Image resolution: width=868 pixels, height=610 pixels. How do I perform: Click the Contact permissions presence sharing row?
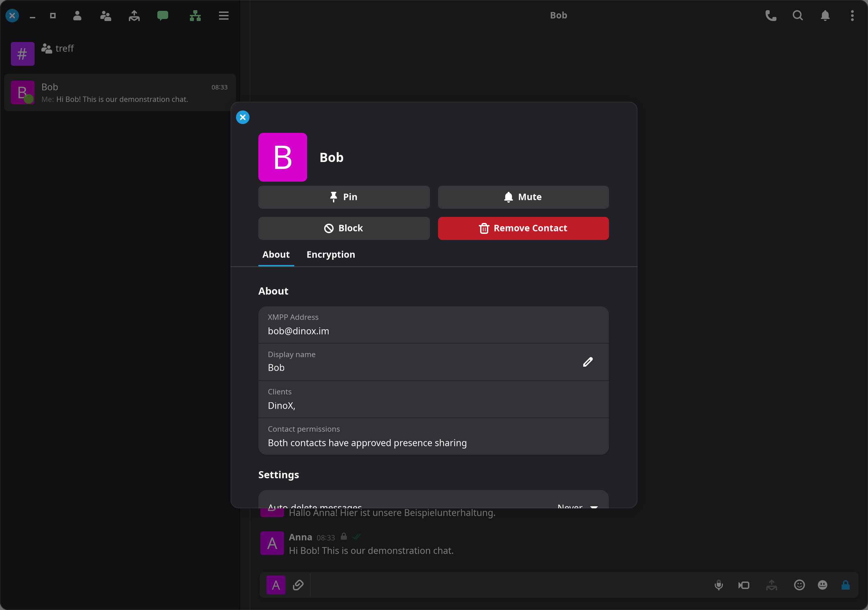pos(433,436)
